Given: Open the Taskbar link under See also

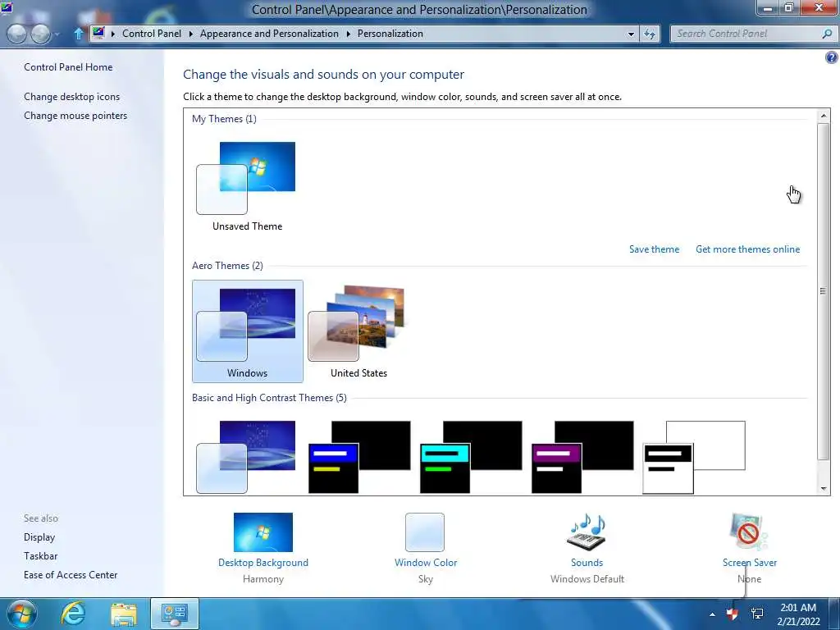Looking at the screenshot, I should coord(40,555).
